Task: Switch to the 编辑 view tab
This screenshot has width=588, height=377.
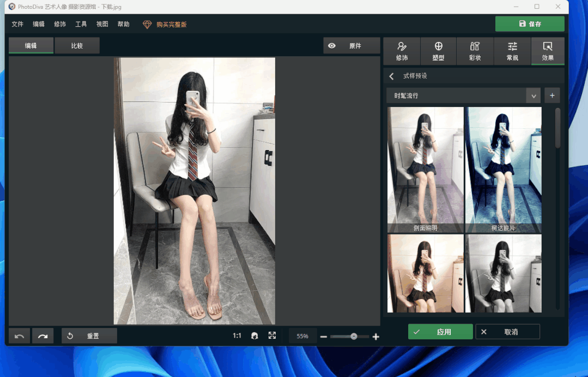Action: tap(31, 45)
